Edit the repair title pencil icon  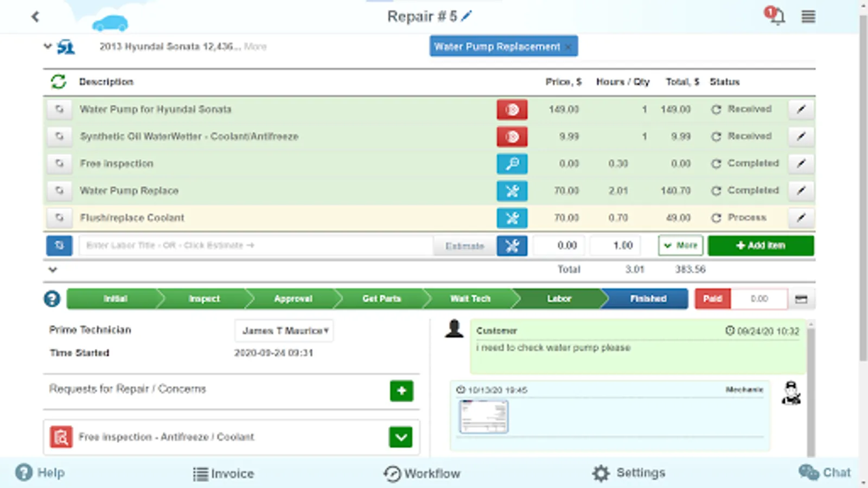(x=467, y=16)
